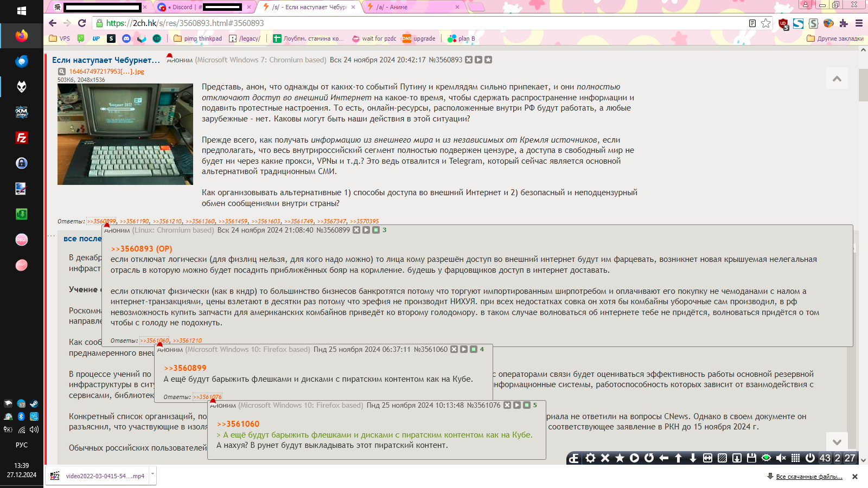Open reply link >>3561190 under OP
This screenshot has height=488, width=868.
click(x=134, y=221)
